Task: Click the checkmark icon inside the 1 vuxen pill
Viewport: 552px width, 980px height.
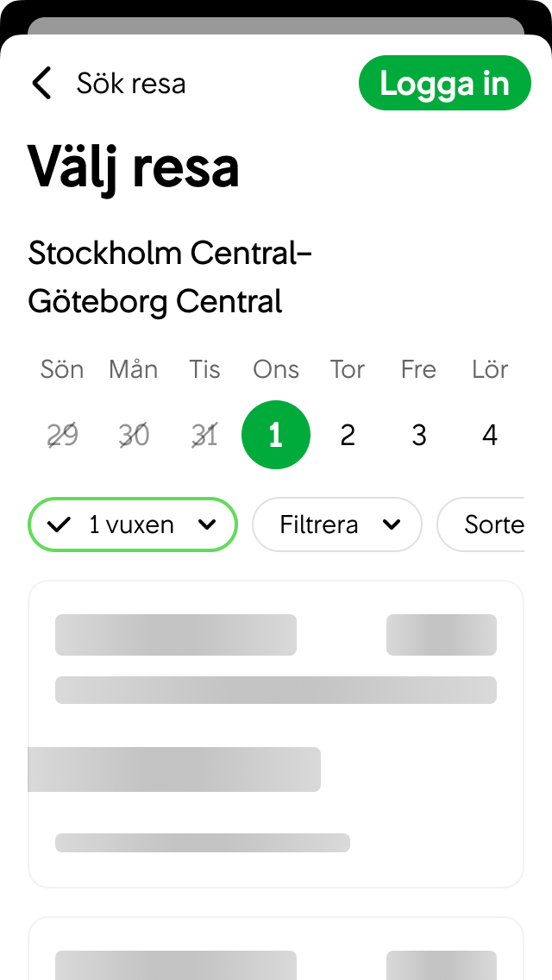Action: (60, 525)
